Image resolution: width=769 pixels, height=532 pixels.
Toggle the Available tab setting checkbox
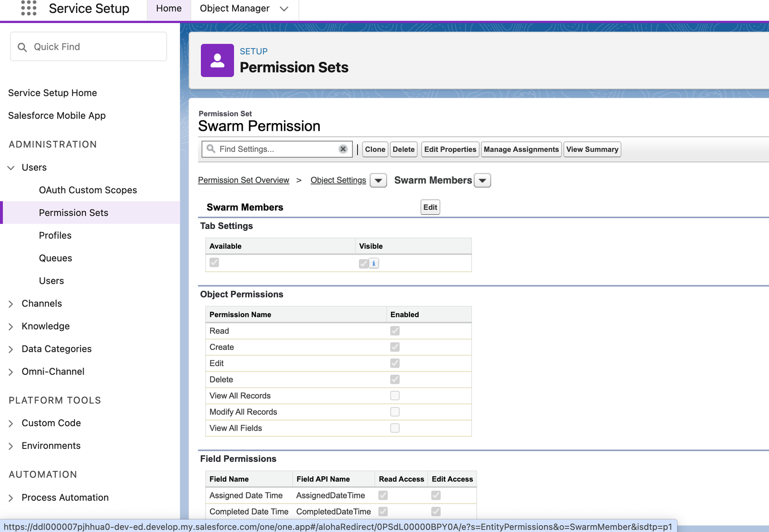point(214,262)
